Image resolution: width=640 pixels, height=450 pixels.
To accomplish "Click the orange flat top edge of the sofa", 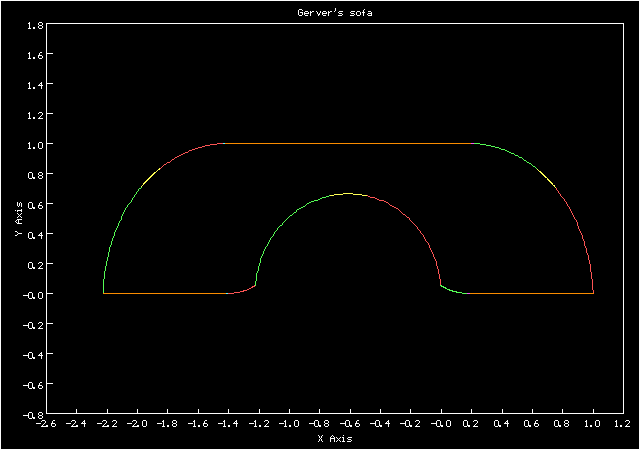I will coord(348,143).
